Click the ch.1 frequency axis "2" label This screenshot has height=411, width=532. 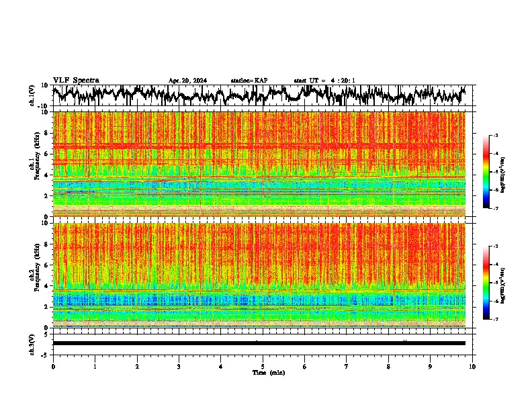tap(46, 196)
